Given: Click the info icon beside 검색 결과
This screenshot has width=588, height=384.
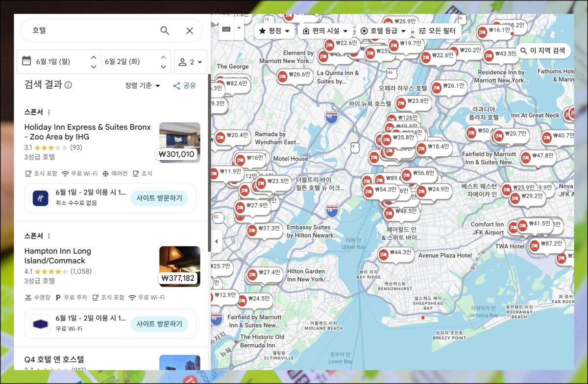Looking at the screenshot, I should (68, 85).
